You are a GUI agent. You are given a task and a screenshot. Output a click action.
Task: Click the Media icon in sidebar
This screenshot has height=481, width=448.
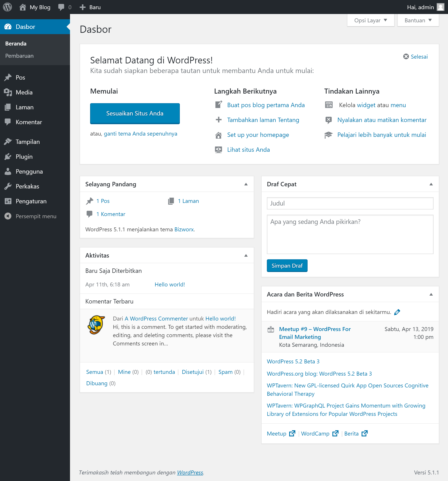click(x=8, y=92)
